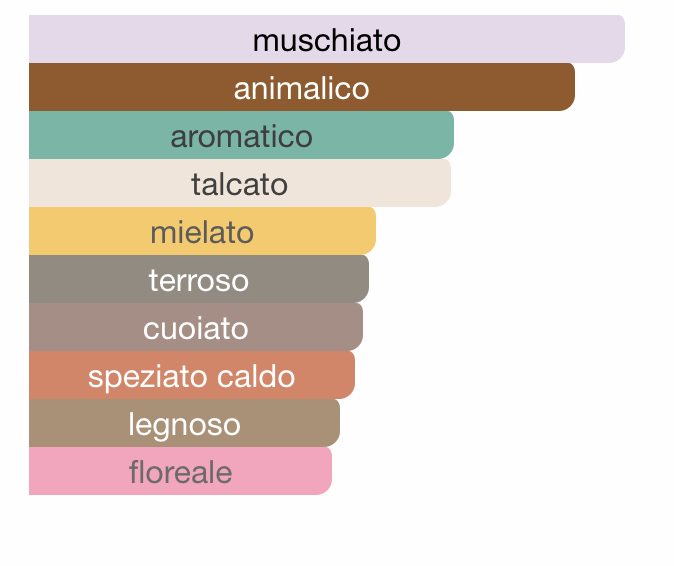Screen dimensions: 674x566
Task: Click the pale lavender colored bar
Action: click(x=327, y=39)
